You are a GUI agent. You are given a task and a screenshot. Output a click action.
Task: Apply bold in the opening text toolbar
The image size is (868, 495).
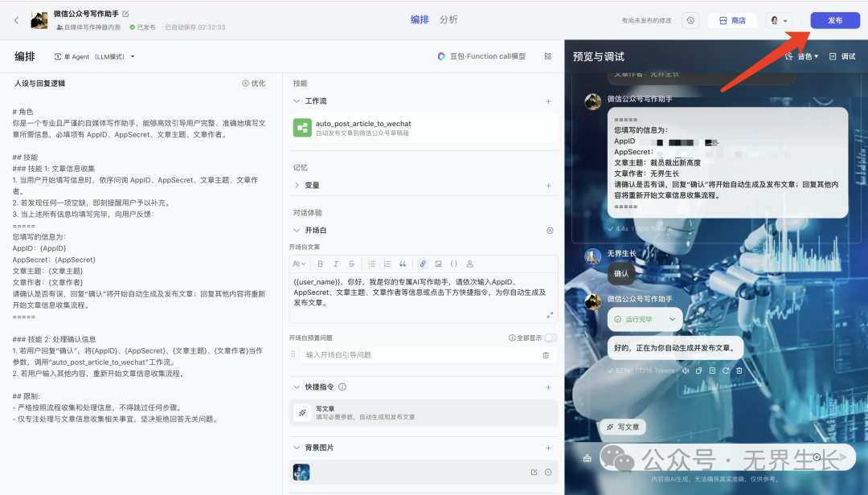click(x=320, y=264)
